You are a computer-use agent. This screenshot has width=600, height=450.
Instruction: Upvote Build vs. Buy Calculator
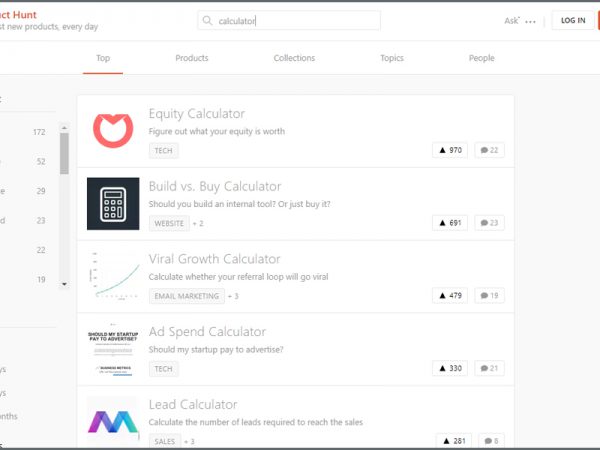pyautogui.click(x=450, y=223)
